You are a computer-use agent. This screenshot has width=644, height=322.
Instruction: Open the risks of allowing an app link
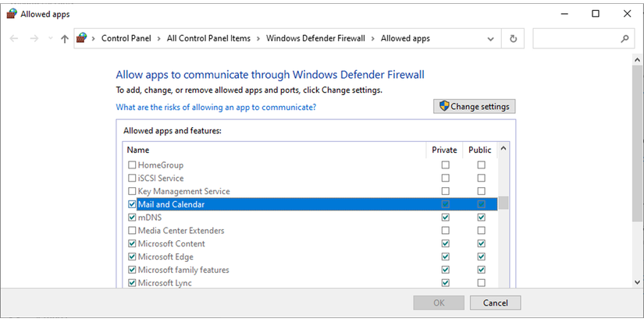215,107
